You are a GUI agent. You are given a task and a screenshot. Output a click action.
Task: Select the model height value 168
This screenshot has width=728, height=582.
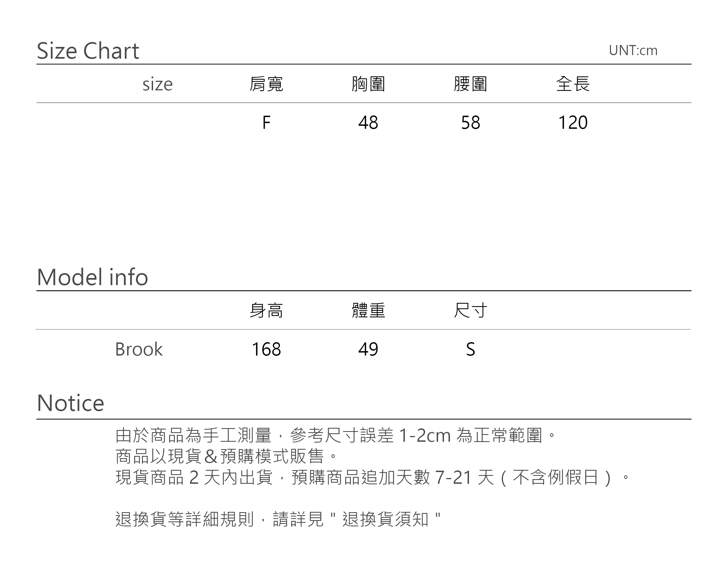coord(266,349)
